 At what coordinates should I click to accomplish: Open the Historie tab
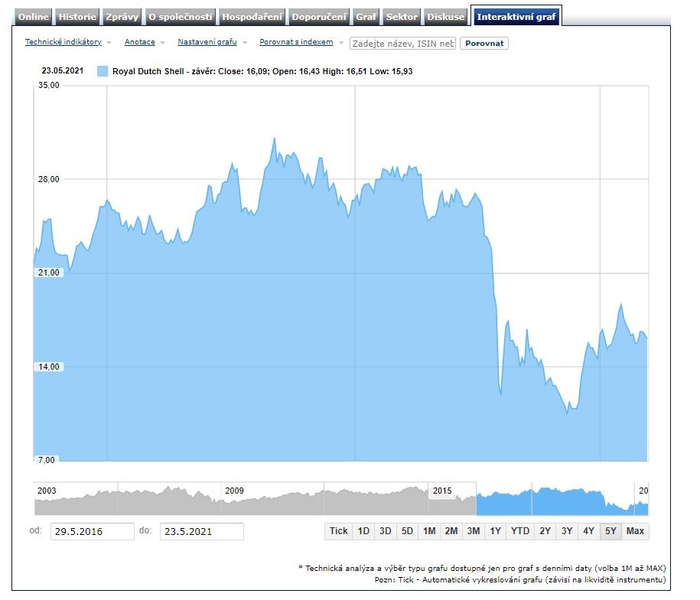pyautogui.click(x=77, y=17)
